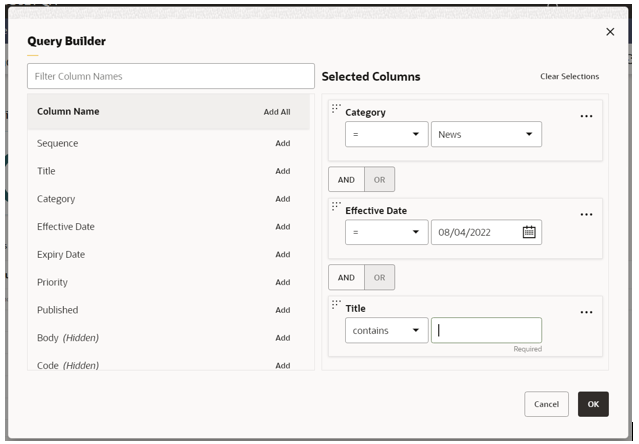Screen dimensions: 639x444
Task: Click the Cancel button
Action: coord(546,404)
